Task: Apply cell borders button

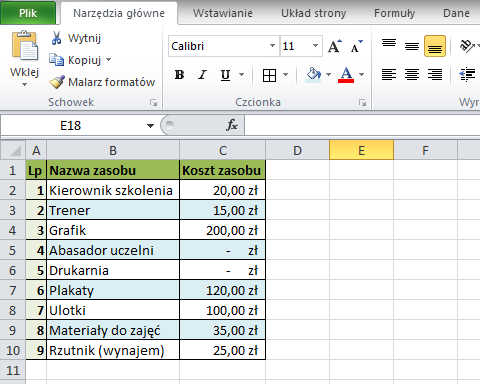Action: [269, 75]
